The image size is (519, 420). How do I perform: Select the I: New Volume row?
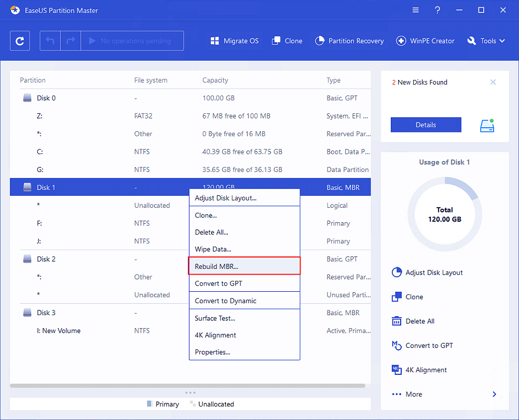[190, 330]
